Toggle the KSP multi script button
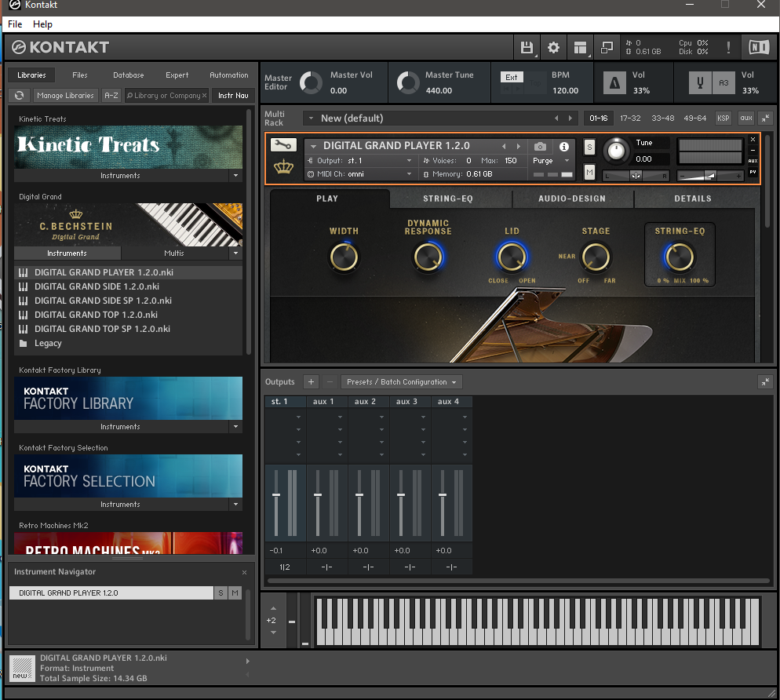Viewport: 780px width, 700px height. [x=723, y=118]
